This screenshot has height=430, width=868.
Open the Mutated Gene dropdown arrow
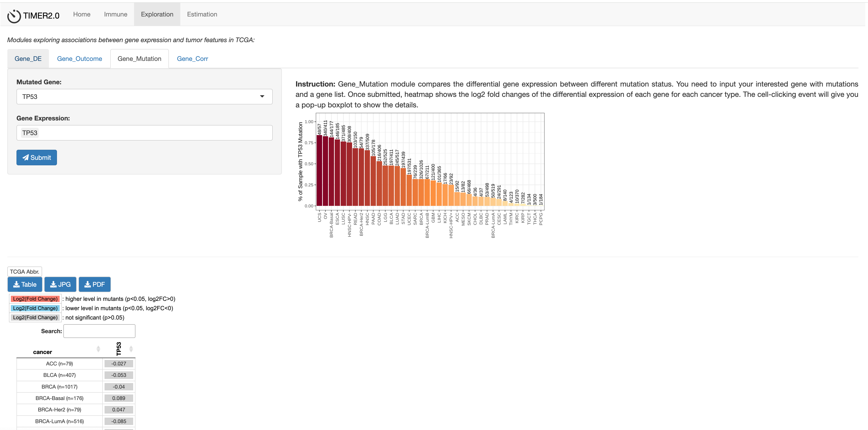tap(262, 96)
